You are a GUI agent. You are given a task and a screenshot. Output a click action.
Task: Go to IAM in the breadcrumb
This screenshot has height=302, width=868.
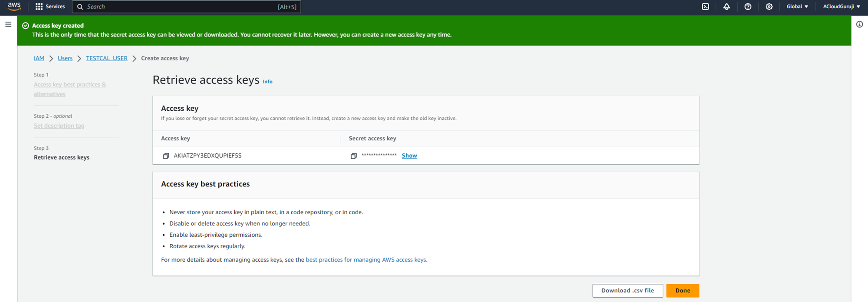[39, 58]
